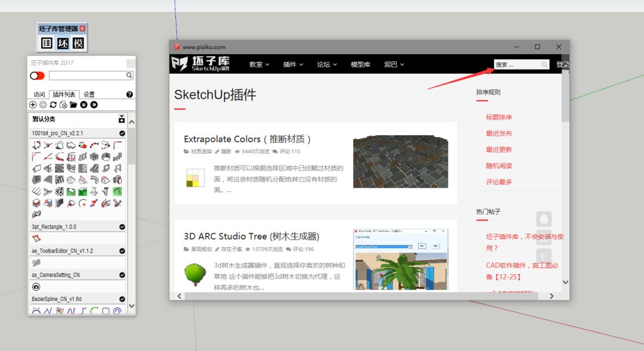644x351 pixels.
Task: Sort by 最近发布
Action: click(x=499, y=133)
